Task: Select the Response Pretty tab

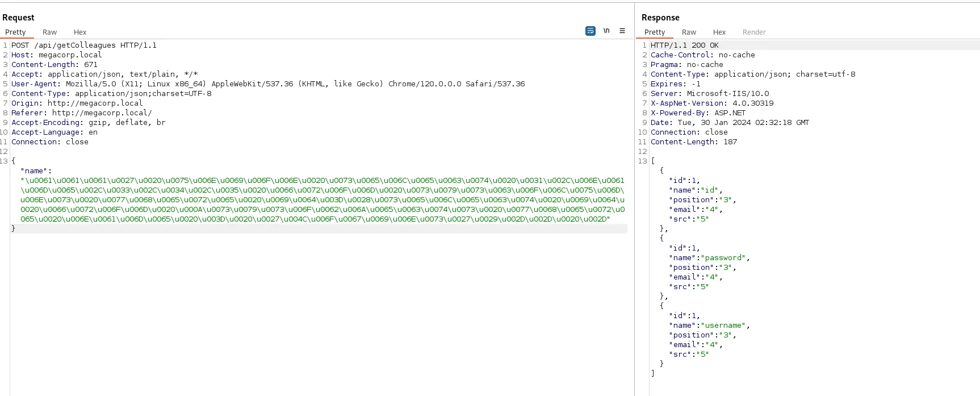Action: point(655,32)
